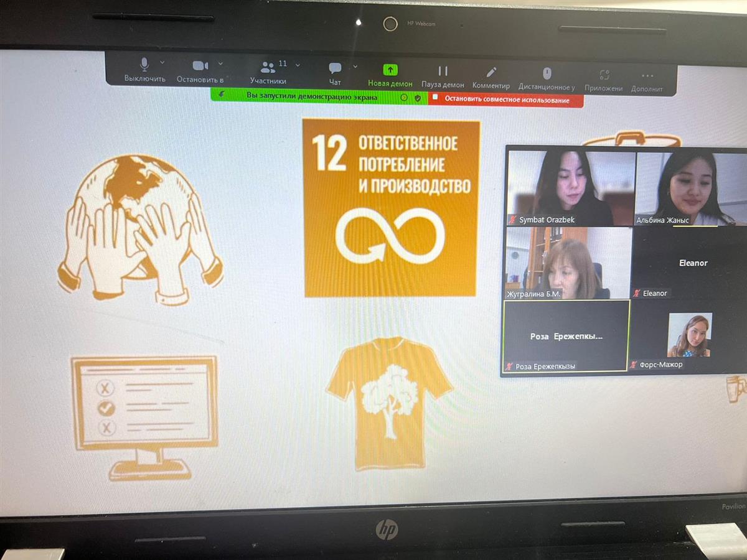Expand the arrow next to Участники
Image resolution: width=747 pixels, height=560 pixels.
298,65
